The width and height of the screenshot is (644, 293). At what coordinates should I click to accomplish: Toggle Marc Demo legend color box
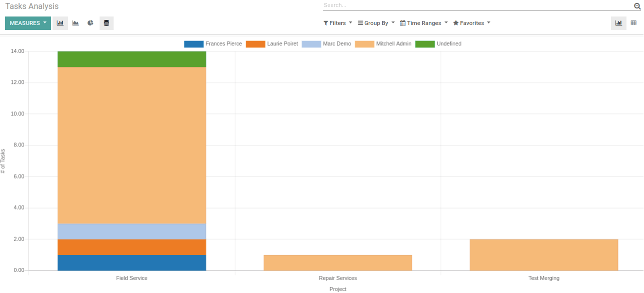click(x=311, y=44)
